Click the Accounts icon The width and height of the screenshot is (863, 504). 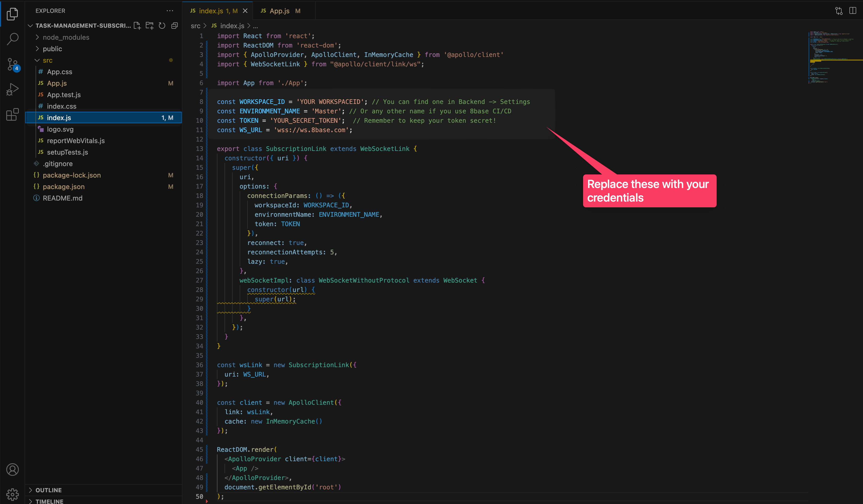(12, 470)
